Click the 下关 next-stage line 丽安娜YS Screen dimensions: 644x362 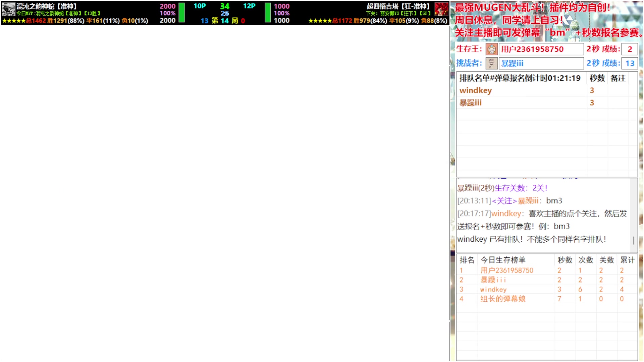click(x=398, y=13)
